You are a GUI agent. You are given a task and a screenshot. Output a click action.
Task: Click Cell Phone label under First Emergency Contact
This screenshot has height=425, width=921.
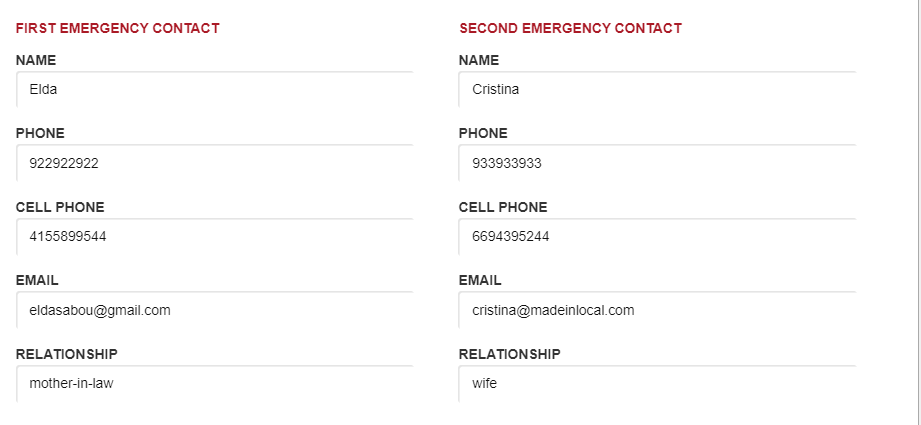pos(60,207)
